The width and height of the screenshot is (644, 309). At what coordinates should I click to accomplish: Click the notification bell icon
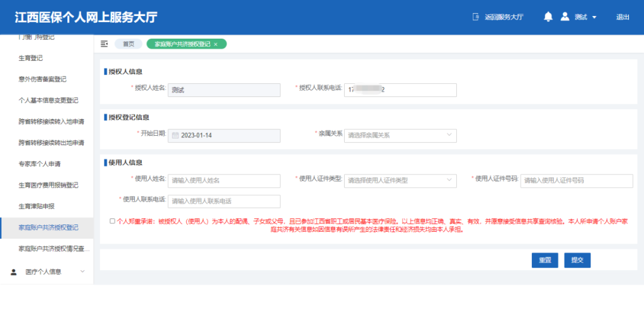tap(548, 17)
